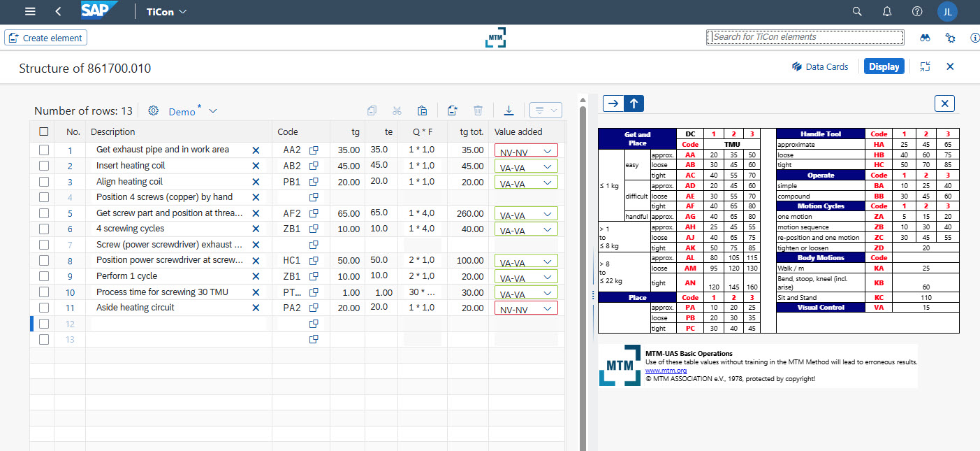The width and height of the screenshot is (980, 451).
Task: Select checkbox for row 11
Action: pyautogui.click(x=44, y=308)
